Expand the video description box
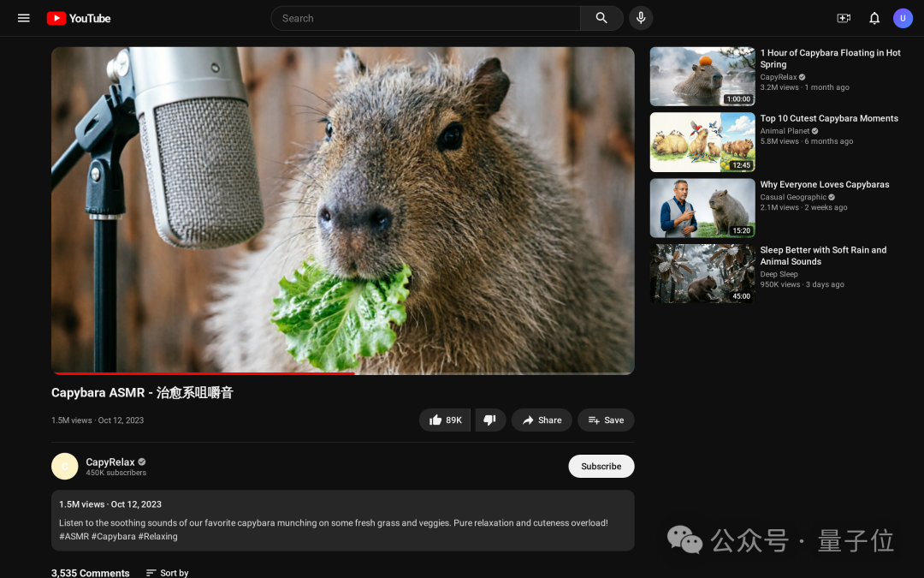Image resolution: width=924 pixels, height=578 pixels. (x=342, y=521)
